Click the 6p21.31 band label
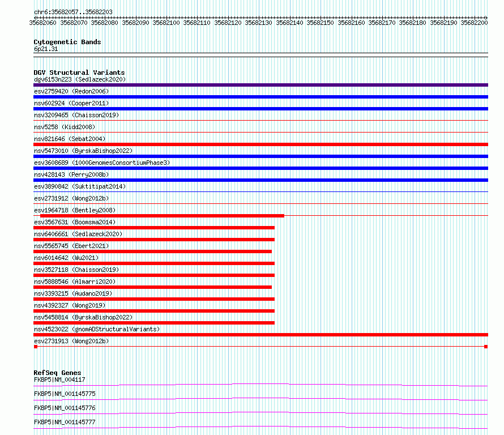Viewport: 504px width, 435px height. 46,49
